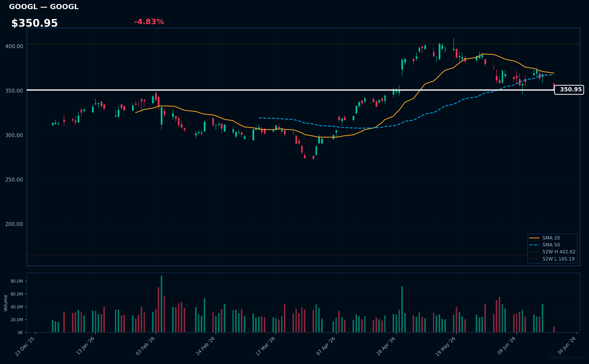Viewport: 589px width, 364px height.
Task: Click the 09 Jun '26 date label
Action: click(x=507, y=346)
